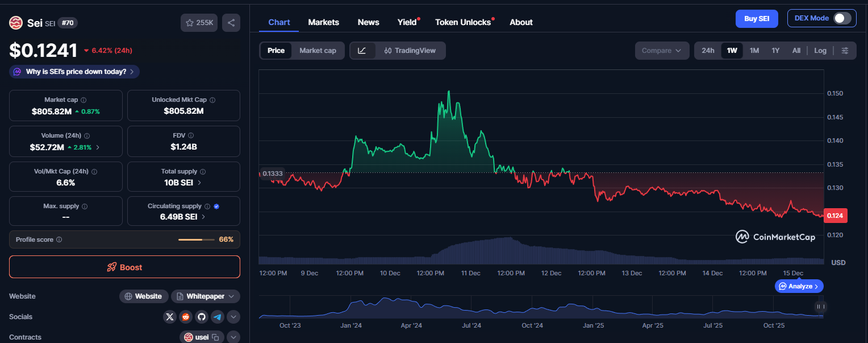The image size is (868, 343).
Task: Open the Token Unlocks tab
Action: 464,22
